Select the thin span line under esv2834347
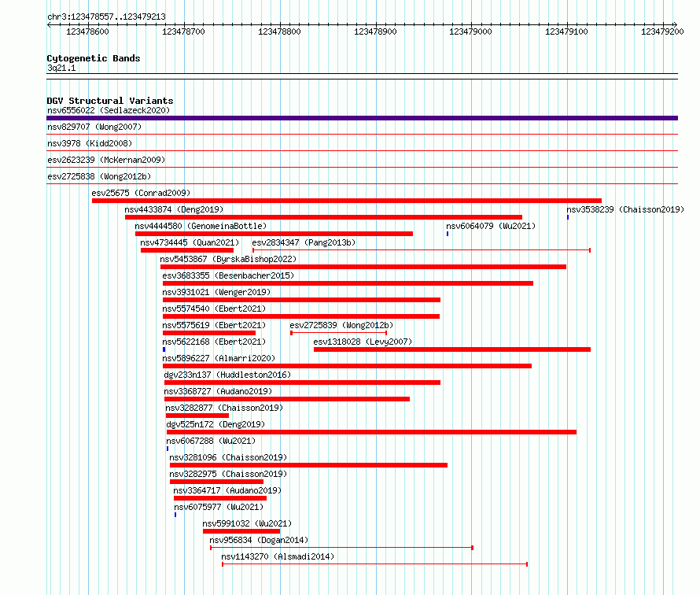The height and width of the screenshot is (595, 700). pos(422,250)
